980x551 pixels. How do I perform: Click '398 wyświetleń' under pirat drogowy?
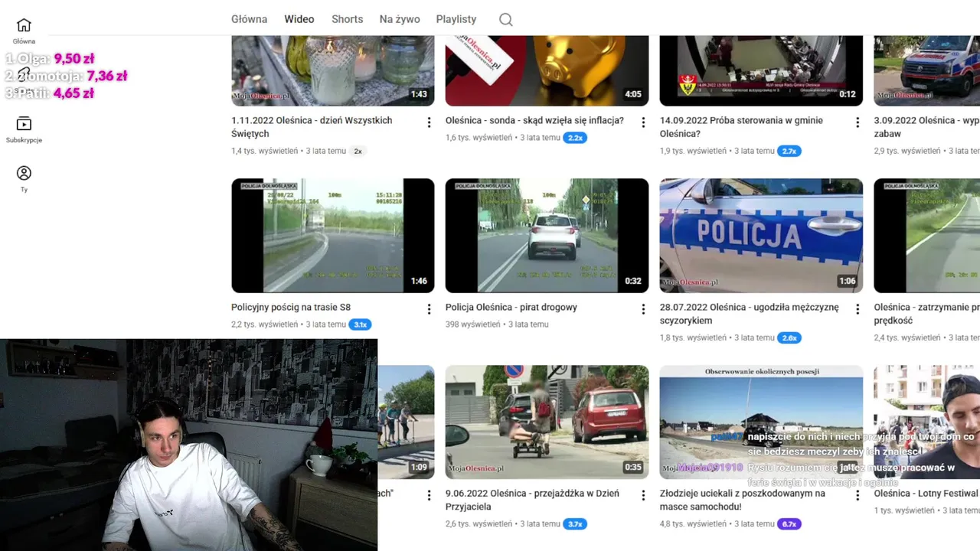(473, 324)
